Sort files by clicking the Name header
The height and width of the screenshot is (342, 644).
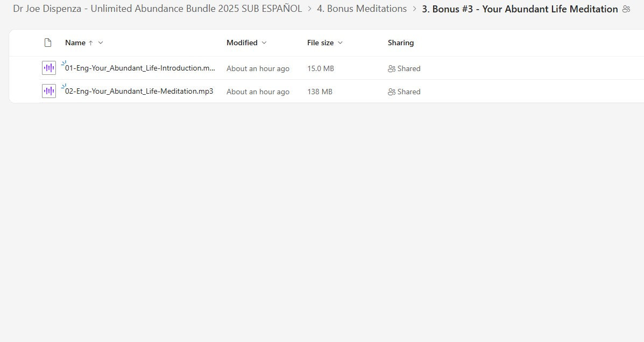click(75, 43)
